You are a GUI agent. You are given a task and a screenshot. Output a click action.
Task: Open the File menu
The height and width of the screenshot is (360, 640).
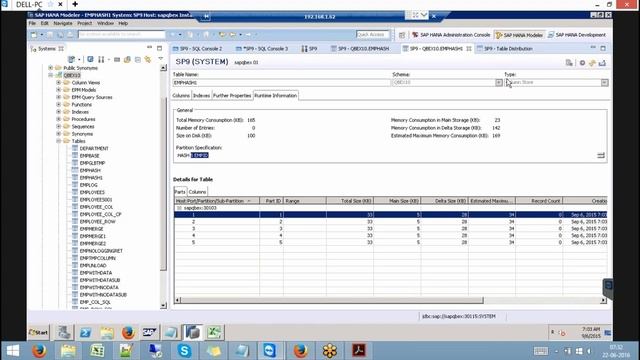pyautogui.click(x=32, y=23)
